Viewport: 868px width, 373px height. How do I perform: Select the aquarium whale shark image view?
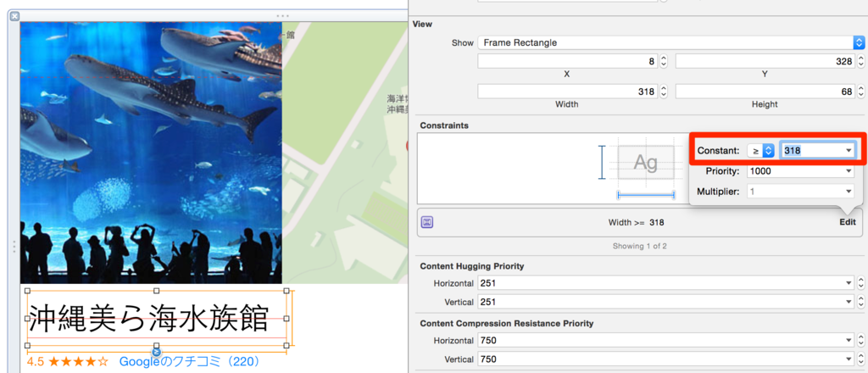click(x=151, y=153)
